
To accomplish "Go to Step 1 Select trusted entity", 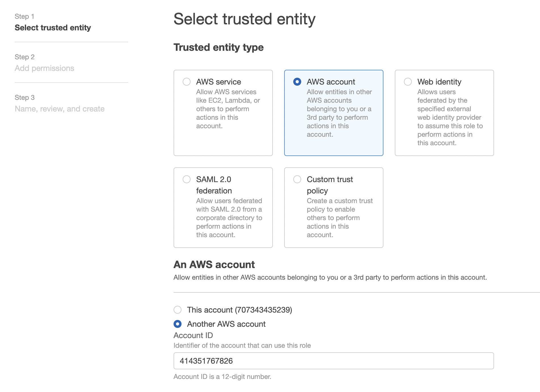I will click(x=53, y=28).
